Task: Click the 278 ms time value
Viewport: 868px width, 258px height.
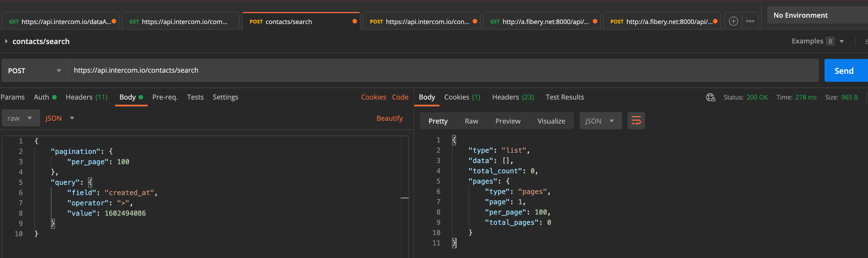Action: pos(806,97)
